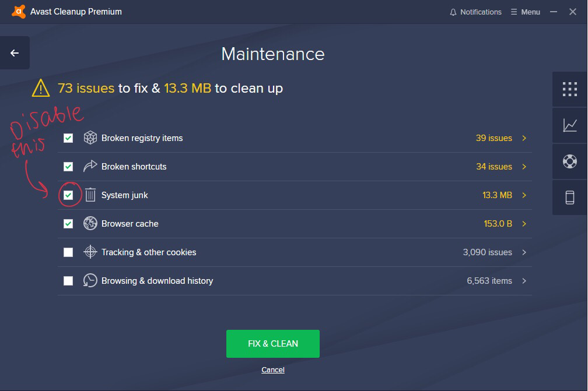Open Notifications panel label
This screenshot has width=588, height=391.
(x=481, y=12)
